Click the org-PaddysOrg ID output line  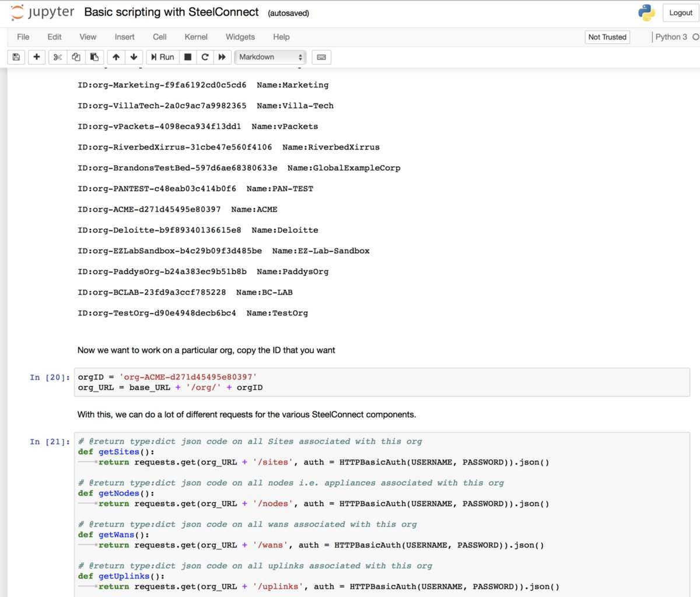pos(203,272)
